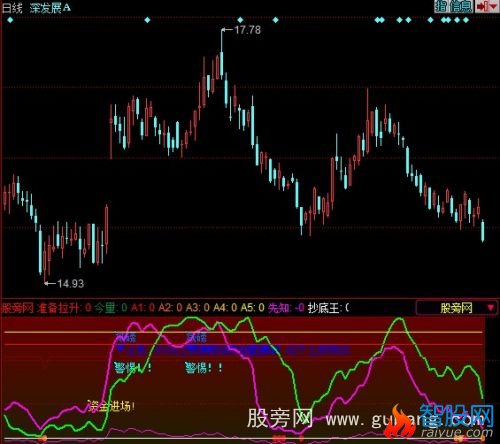Click the 先知 indicator value
Screen dimensions: 500x444
[x=286, y=308]
